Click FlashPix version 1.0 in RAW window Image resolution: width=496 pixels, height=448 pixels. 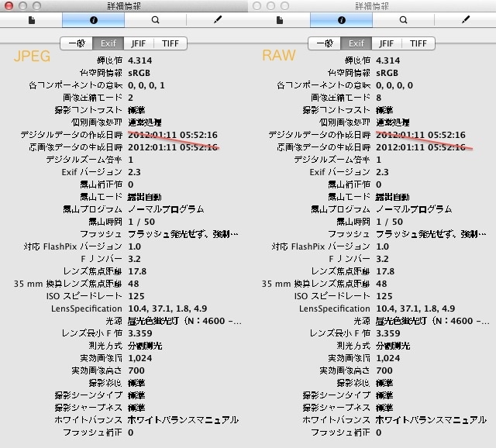click(x=382, y=246)
